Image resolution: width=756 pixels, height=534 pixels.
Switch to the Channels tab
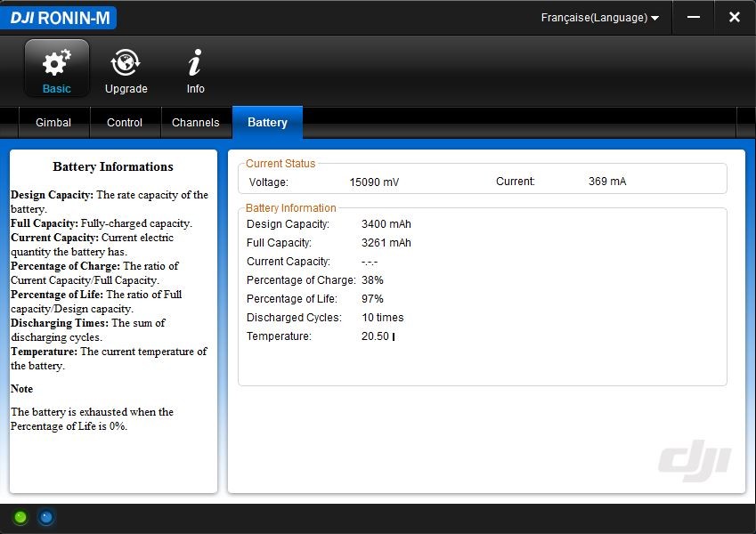tap(196, 123)
